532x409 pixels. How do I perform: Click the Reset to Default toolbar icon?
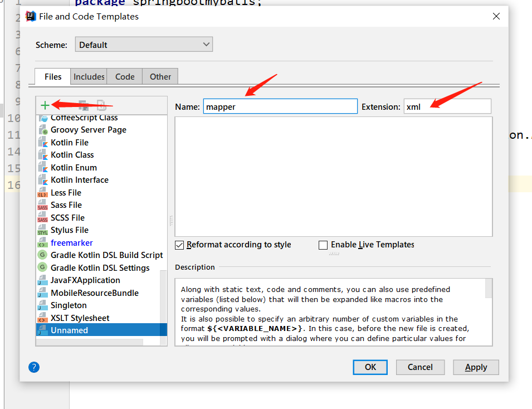point(101,105)
